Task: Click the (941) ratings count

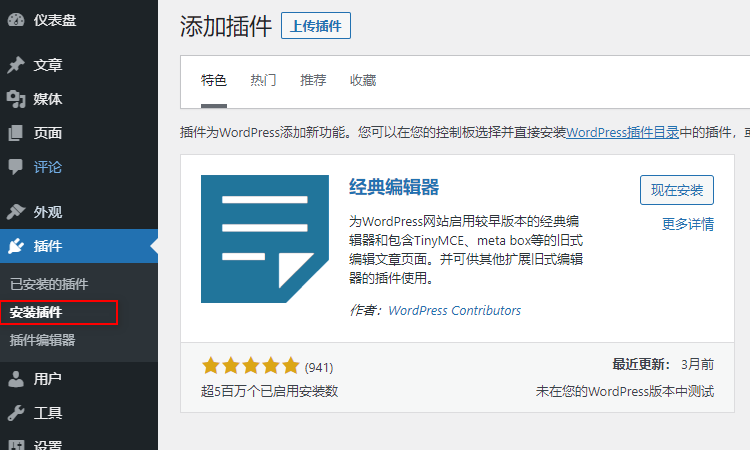Action: (319, 367)
